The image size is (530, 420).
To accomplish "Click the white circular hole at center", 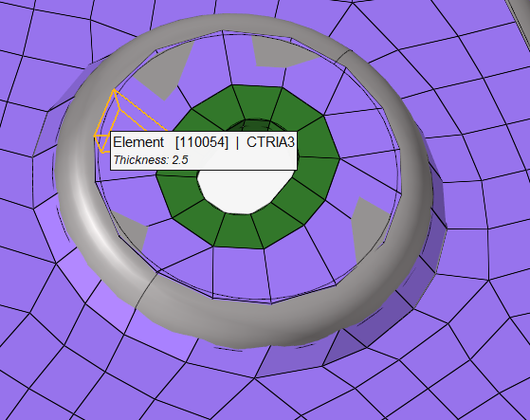I will click(244, 191).
